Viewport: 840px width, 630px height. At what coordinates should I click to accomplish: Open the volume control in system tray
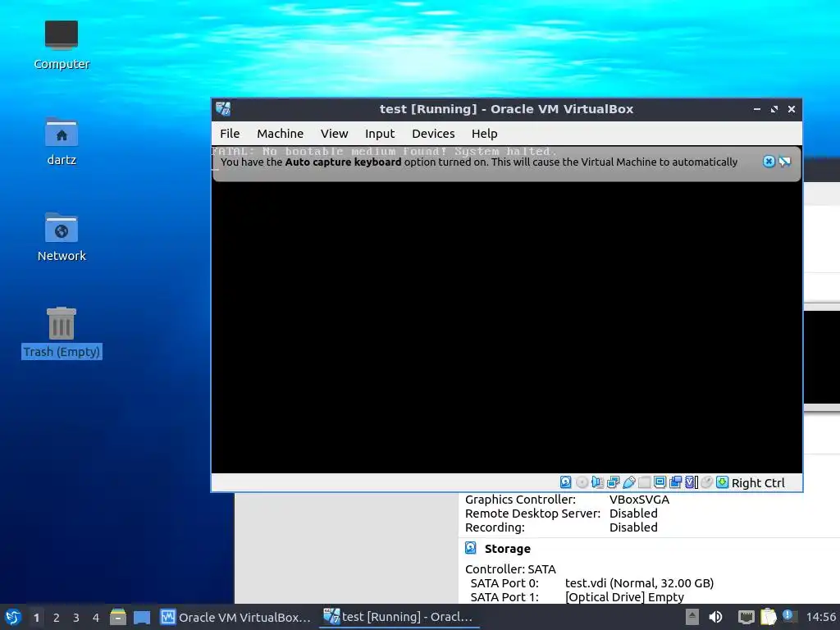coord(715,617)
